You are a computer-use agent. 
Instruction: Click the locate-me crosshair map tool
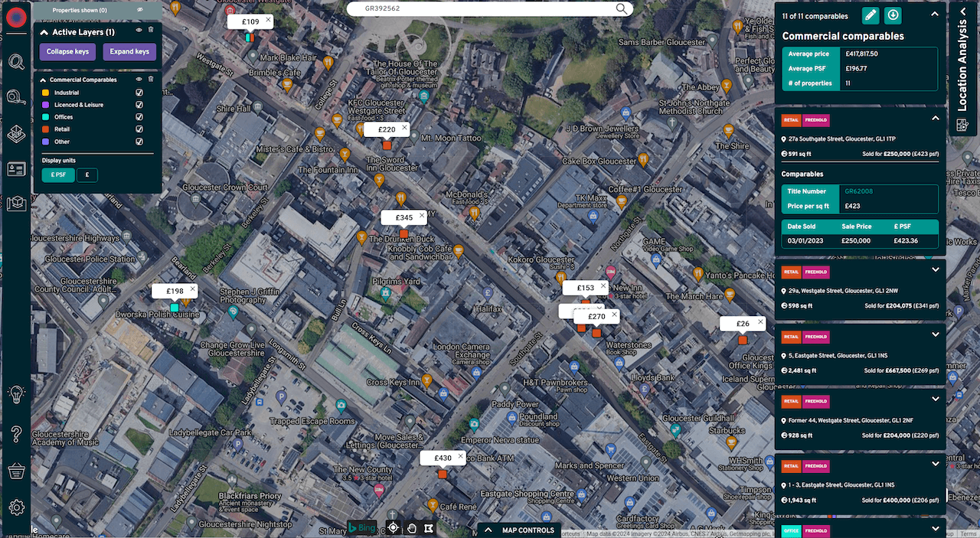(x=393, y=527)
